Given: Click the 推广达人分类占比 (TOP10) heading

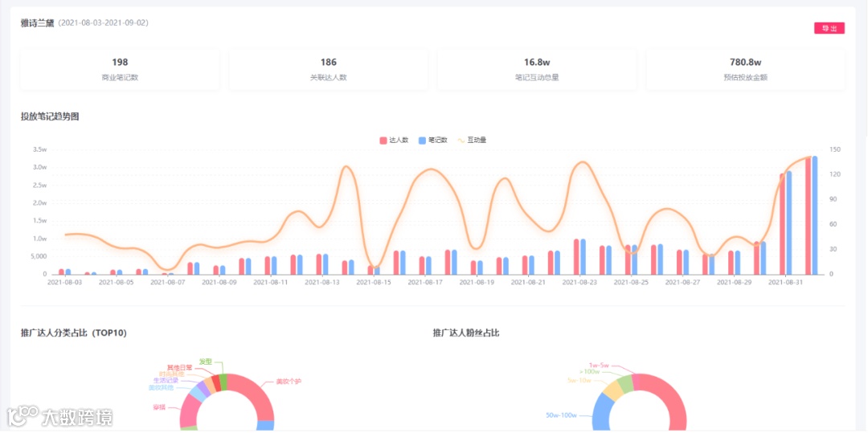Looking at the screenshot, I should point(74,333).
